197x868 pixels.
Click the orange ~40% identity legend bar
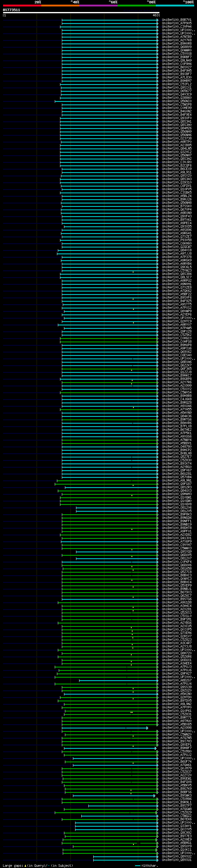click(60, 6)
